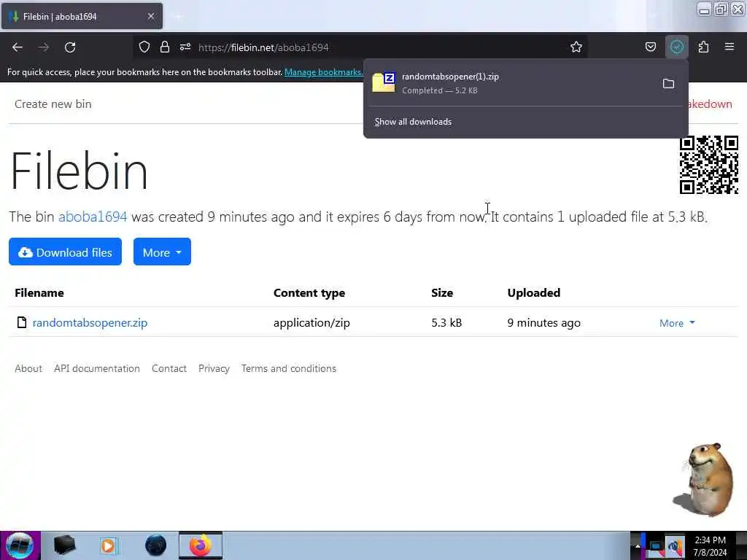Viewport: 747px width, 560px height.
Task: Show hidden system tray icons arrow
Action: click(x=638, y=546)
